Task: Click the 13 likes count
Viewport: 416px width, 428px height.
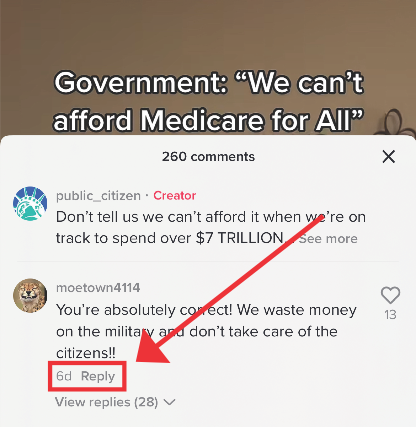Action: pyautogui.click(x=390, y=315)
